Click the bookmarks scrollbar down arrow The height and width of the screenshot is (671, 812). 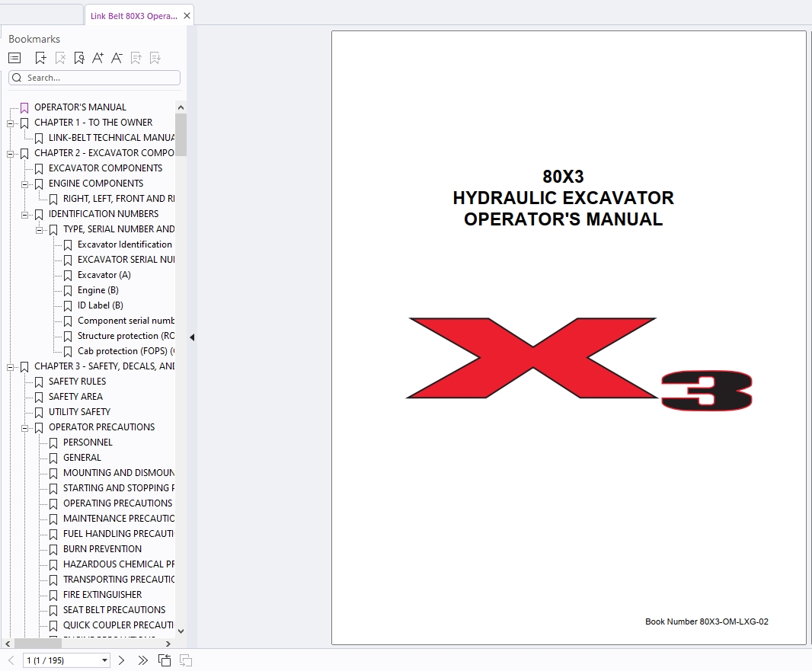tap(181, 631)
